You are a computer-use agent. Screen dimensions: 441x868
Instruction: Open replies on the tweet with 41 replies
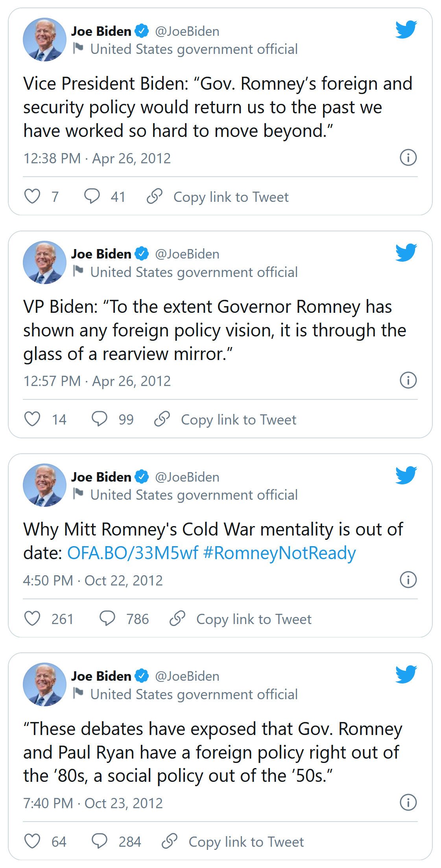[x=92, y=196]
